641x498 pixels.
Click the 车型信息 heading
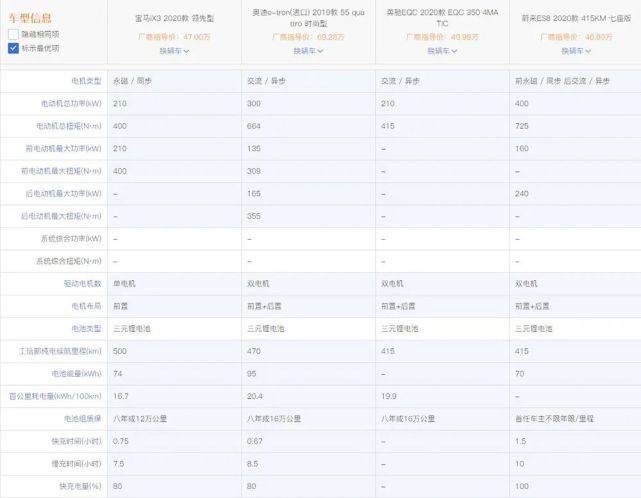coord(30,18)
